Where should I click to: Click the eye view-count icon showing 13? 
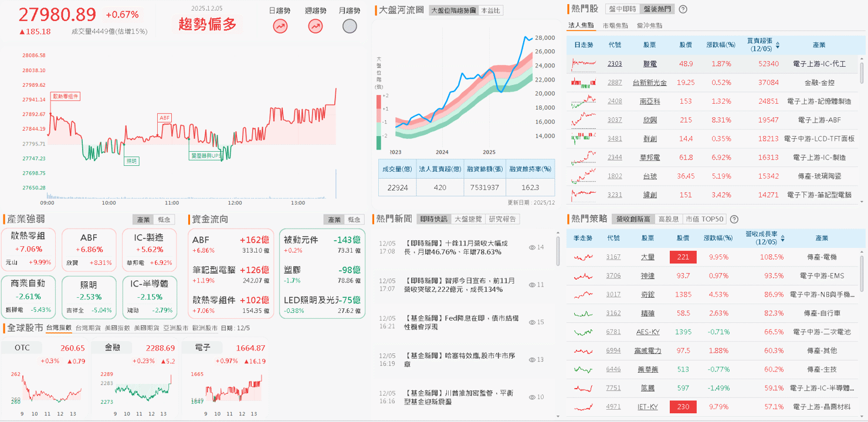(x=533, y=360)
